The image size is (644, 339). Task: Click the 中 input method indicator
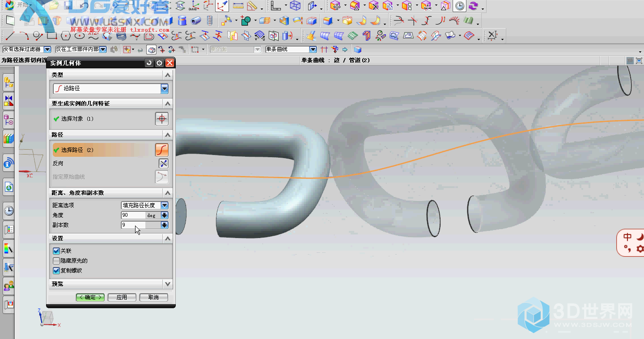tap(627, 237)
